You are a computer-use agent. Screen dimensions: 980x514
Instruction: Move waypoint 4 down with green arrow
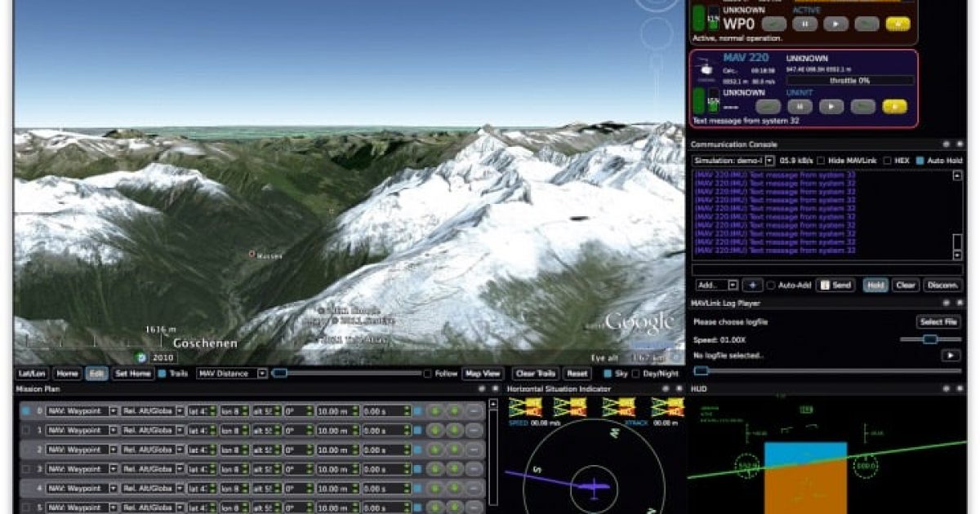tap(455, 488)
